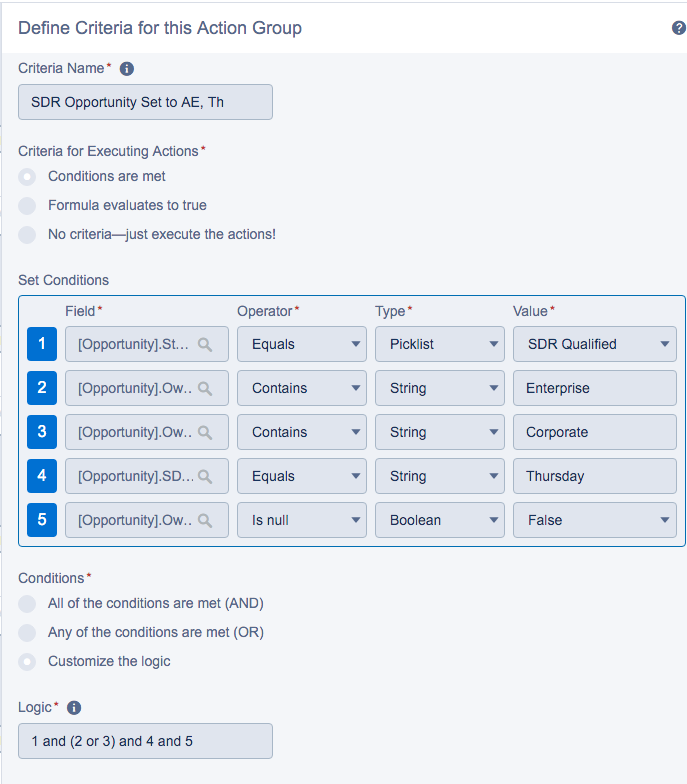This screenshot has width=687, height=784.
Task: Select 'All of the conditions are met (AND)'
Action: click(28, 604)
